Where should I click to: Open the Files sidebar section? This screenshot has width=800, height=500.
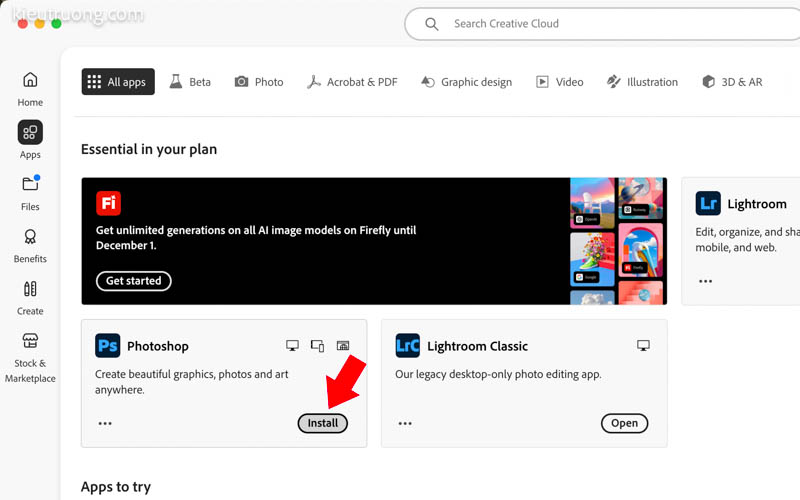tap(30, 193)
